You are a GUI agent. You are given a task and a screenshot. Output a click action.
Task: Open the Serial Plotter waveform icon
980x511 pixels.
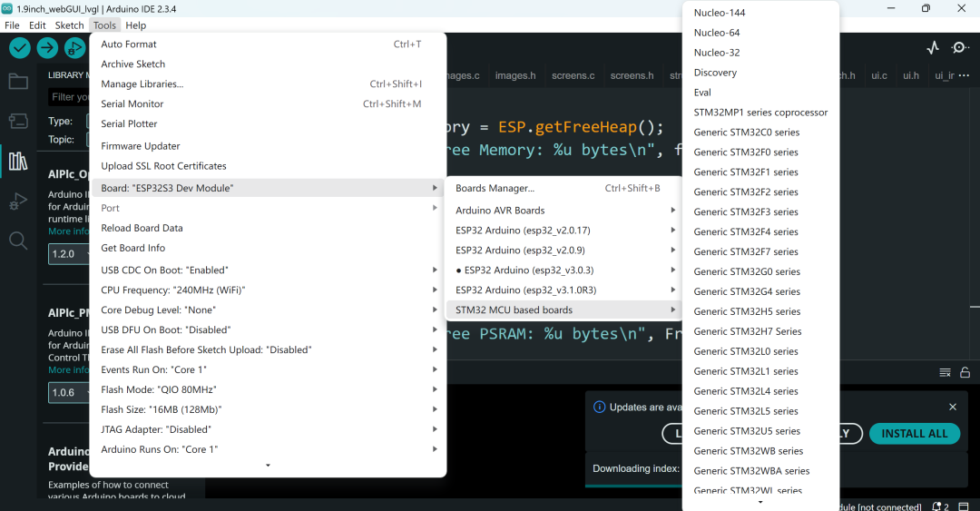pos(933,47)
